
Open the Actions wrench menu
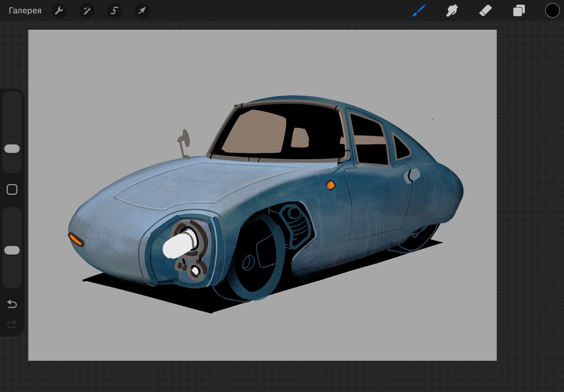coord(59,10)
